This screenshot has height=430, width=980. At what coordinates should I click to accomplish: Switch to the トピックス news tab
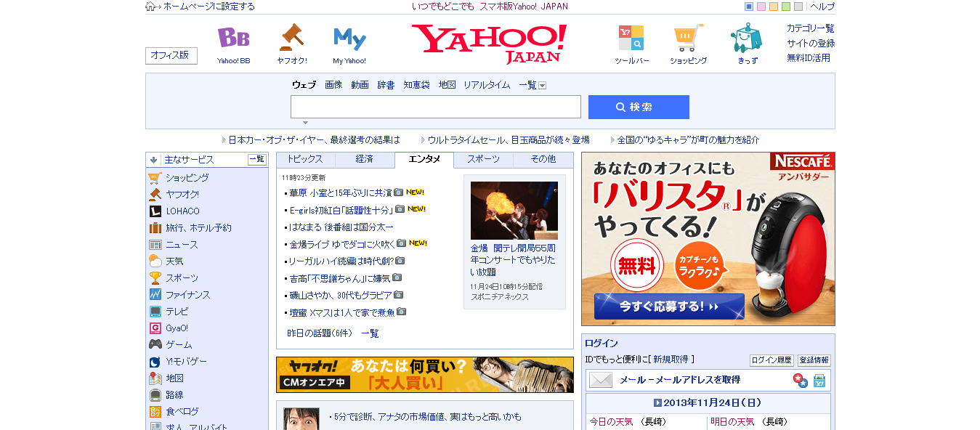[305, 159]
